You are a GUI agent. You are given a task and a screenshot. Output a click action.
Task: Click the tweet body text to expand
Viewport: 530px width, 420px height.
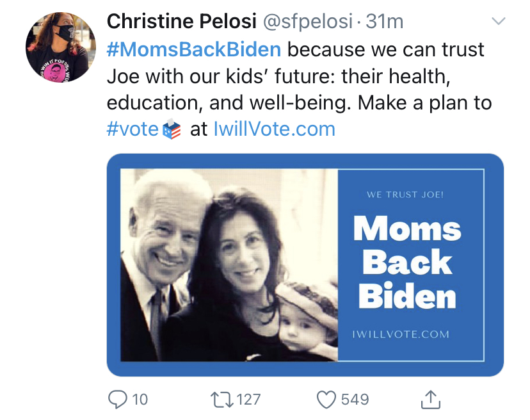point(299,89)
